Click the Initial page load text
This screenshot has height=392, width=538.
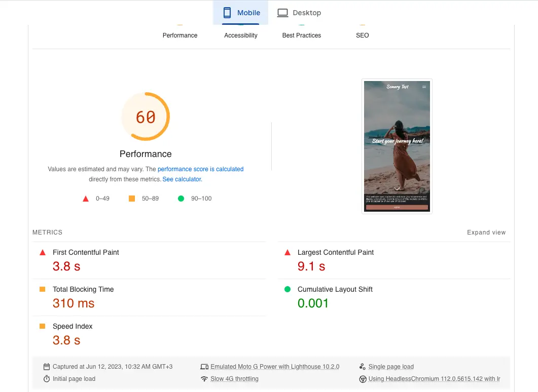[74, 379]
